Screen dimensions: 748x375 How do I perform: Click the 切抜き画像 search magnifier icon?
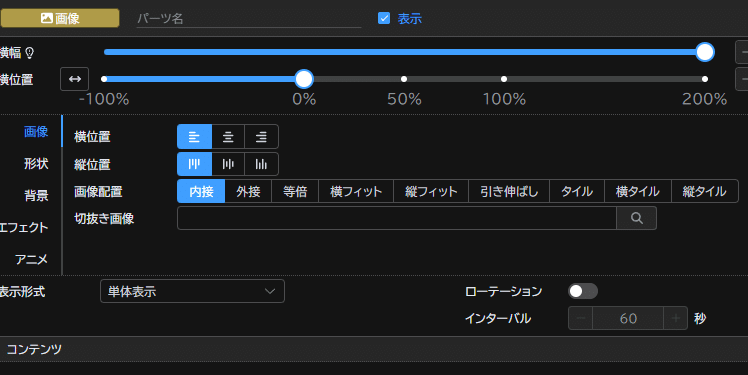coord(636,218)
